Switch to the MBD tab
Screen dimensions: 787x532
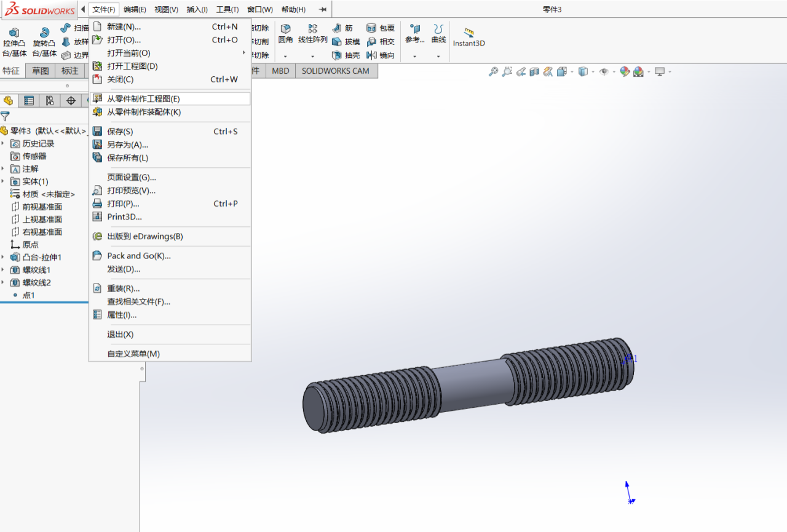pyautogui.click(x=280, y=71)
